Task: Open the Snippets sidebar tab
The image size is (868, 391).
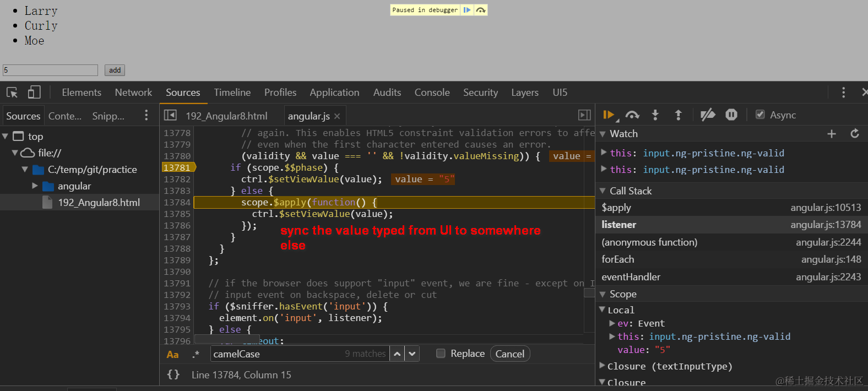Action: 109,116
